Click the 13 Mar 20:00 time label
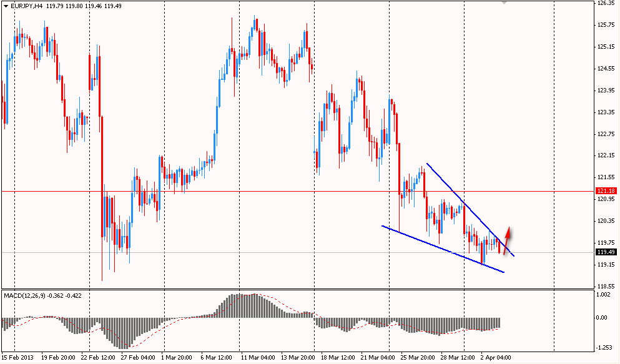 point(298,358)
